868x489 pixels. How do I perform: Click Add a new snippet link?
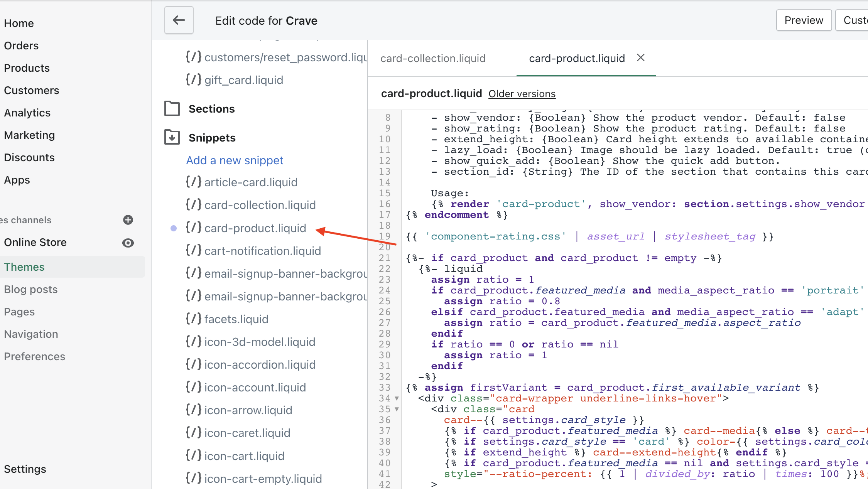235,160
